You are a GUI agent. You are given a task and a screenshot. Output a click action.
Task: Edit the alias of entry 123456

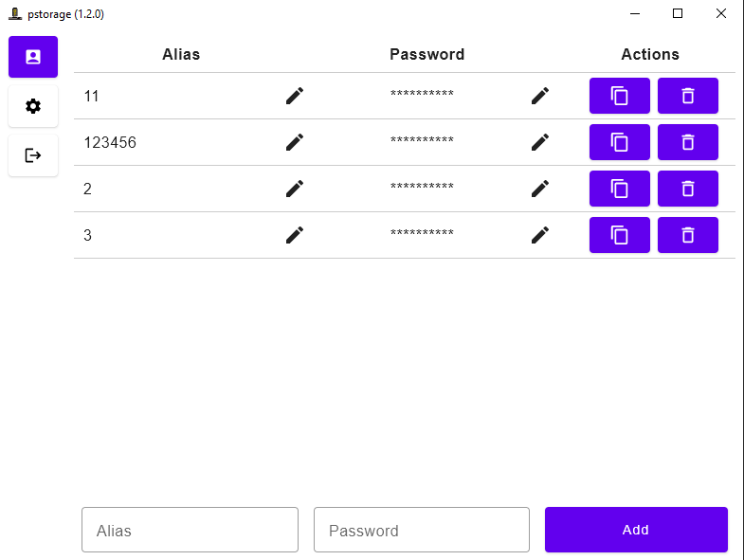click(x=295, y=142)
